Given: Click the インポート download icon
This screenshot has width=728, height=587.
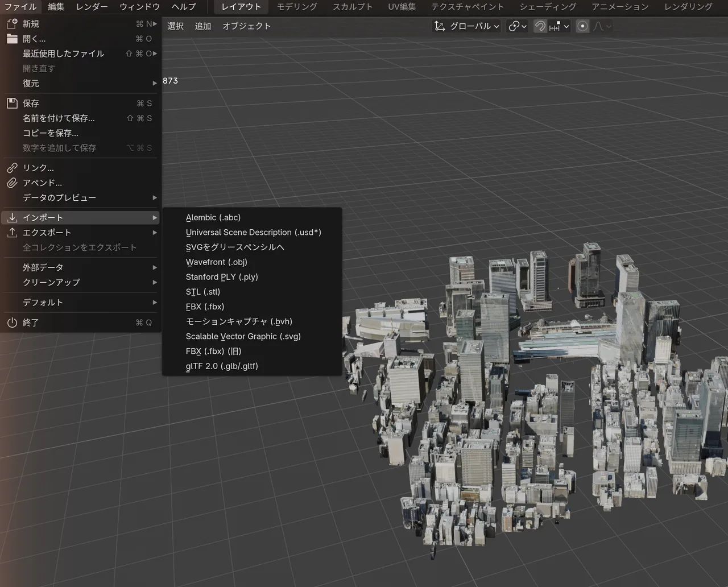Looking at the screenshot, I should (x=12, y=217).
